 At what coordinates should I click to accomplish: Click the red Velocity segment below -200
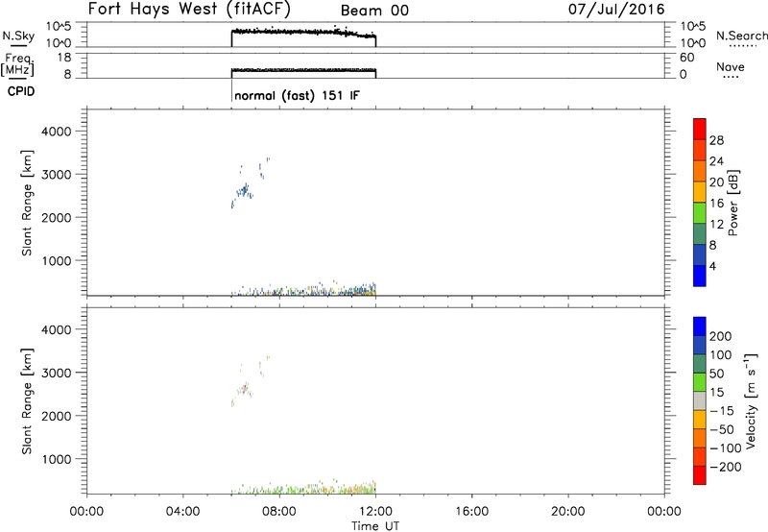700,475
